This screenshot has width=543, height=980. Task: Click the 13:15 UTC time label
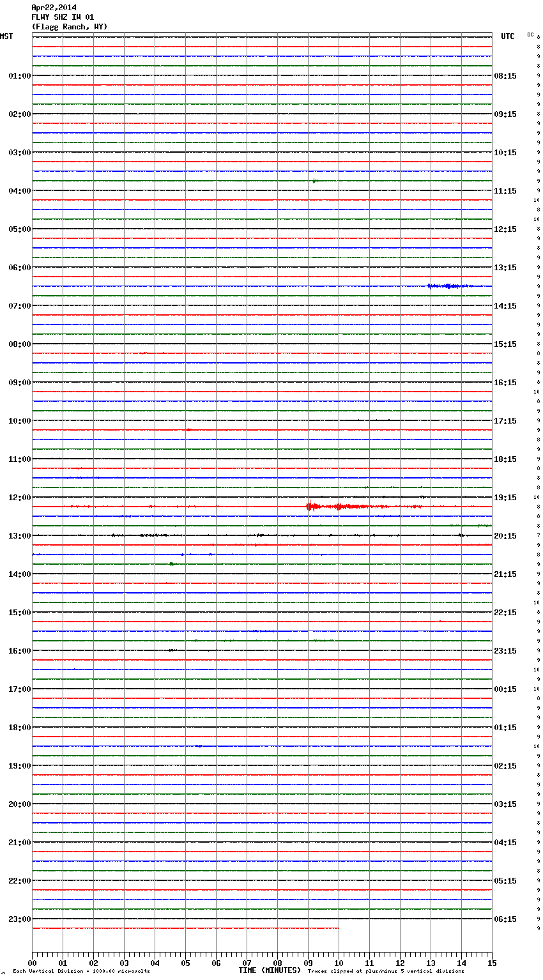(x=505, y=268)
